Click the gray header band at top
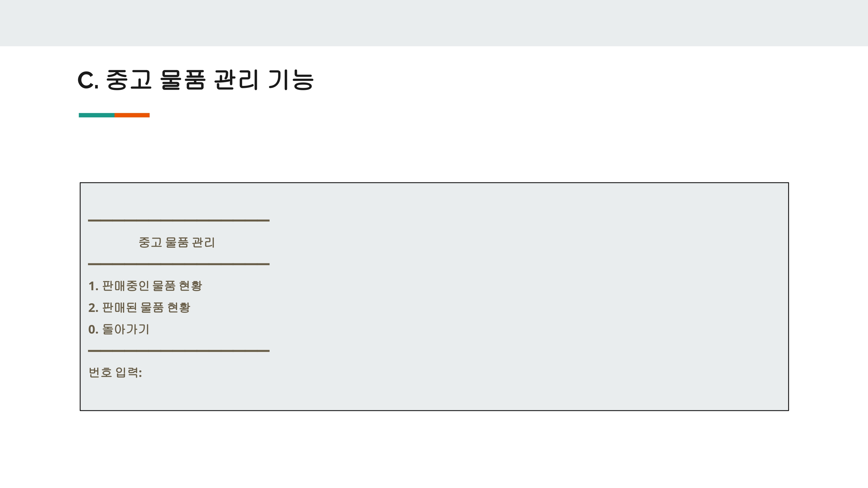868x488 pixels. pos(434,23)
